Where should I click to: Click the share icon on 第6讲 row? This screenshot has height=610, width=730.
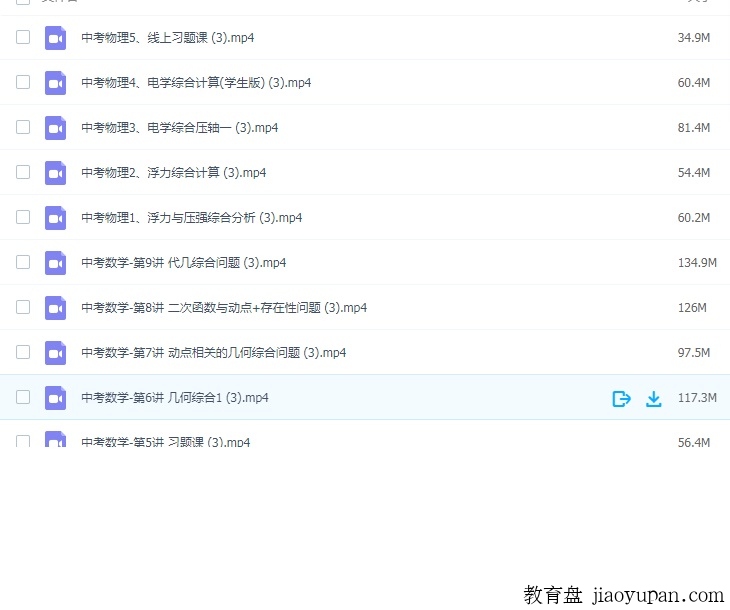tap(621, 399)
